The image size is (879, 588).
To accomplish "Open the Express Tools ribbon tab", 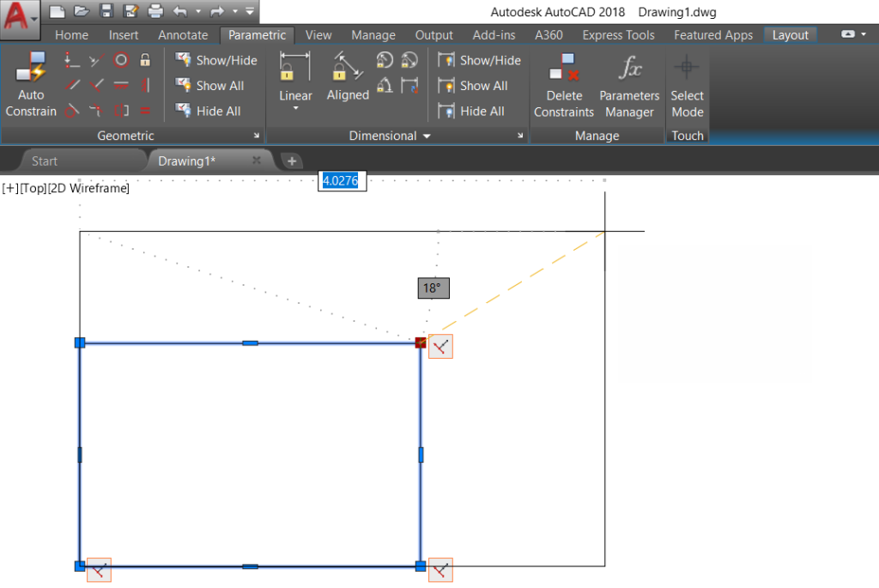I will (618, 34).
